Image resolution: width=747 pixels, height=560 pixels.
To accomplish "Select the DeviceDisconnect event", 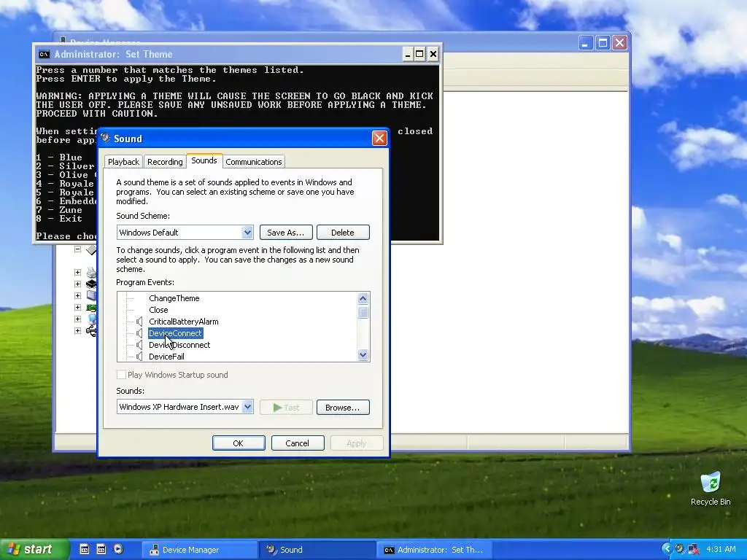I will [179, 345].
